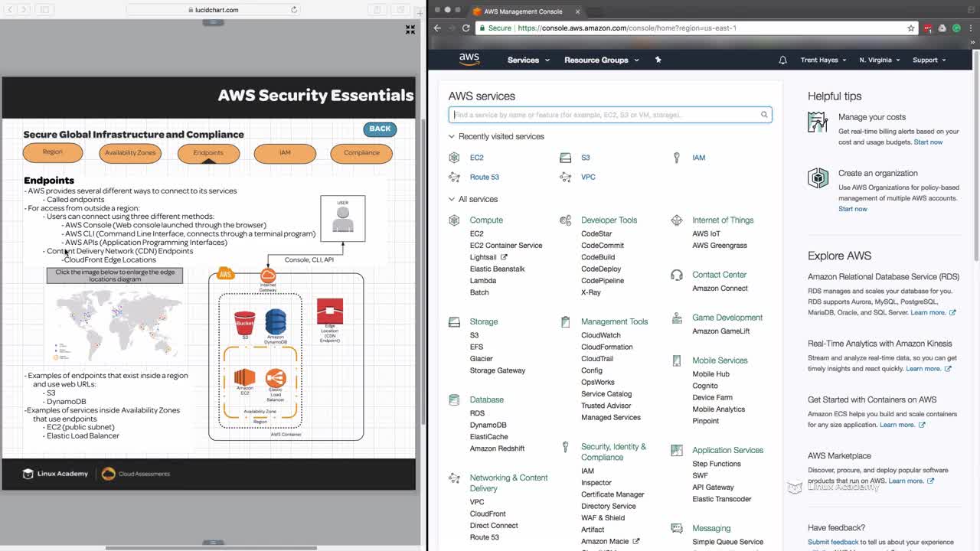Image resolution: width=980 pixels, height=551 pixels.
Task: Open DynamoDB in the AWS Database list
Action: pyautogui.click(x=488, y=425)
